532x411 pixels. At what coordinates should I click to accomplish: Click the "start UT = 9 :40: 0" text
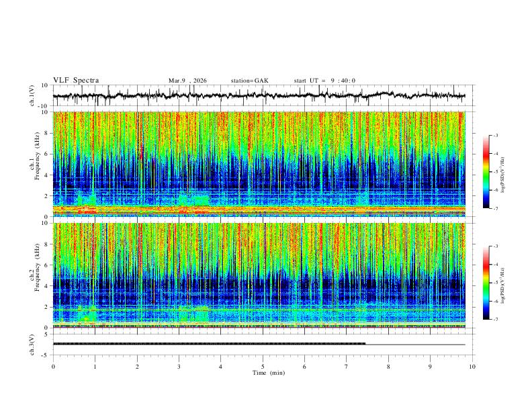324,81
